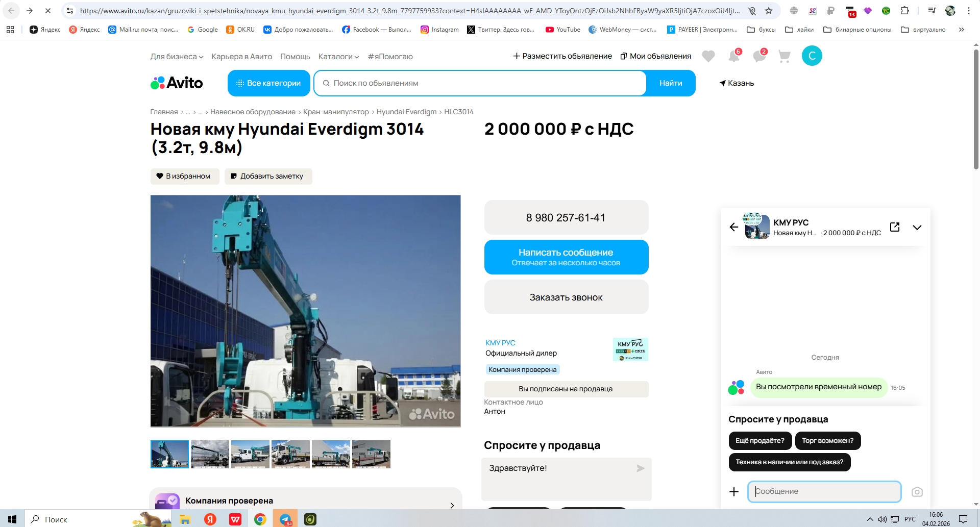980x527 pixels.
Task: Expand the 'Каталоги' dropdown menu
Action: (x=338, y=57)
